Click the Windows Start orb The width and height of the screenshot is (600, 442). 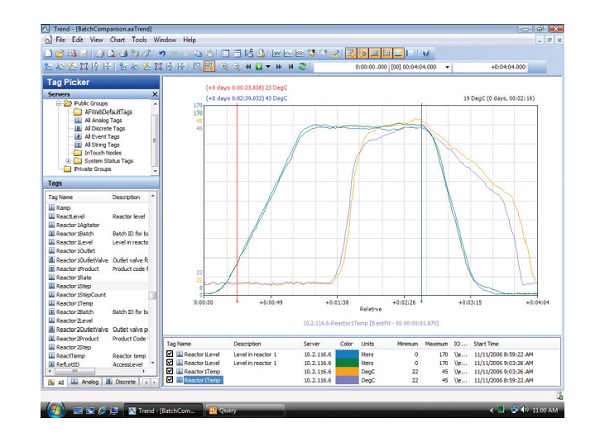pos(55,410)
